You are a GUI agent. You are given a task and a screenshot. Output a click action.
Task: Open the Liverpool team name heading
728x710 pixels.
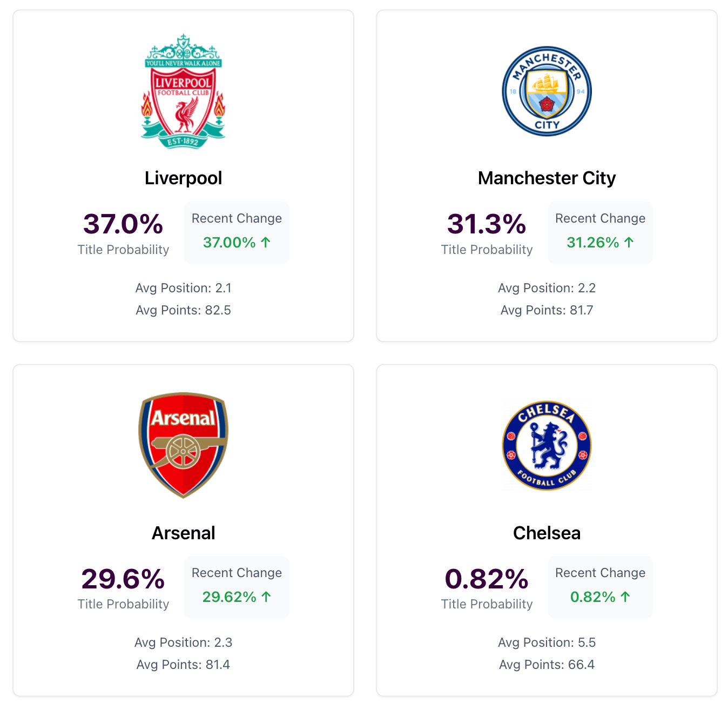click(183, 178)
